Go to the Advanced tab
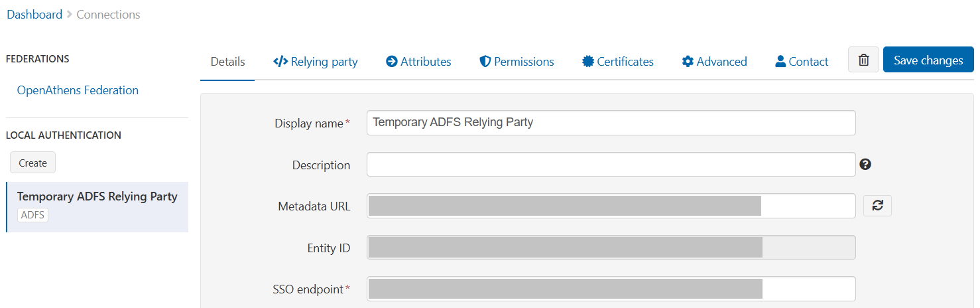 click(x=714, y=62)
